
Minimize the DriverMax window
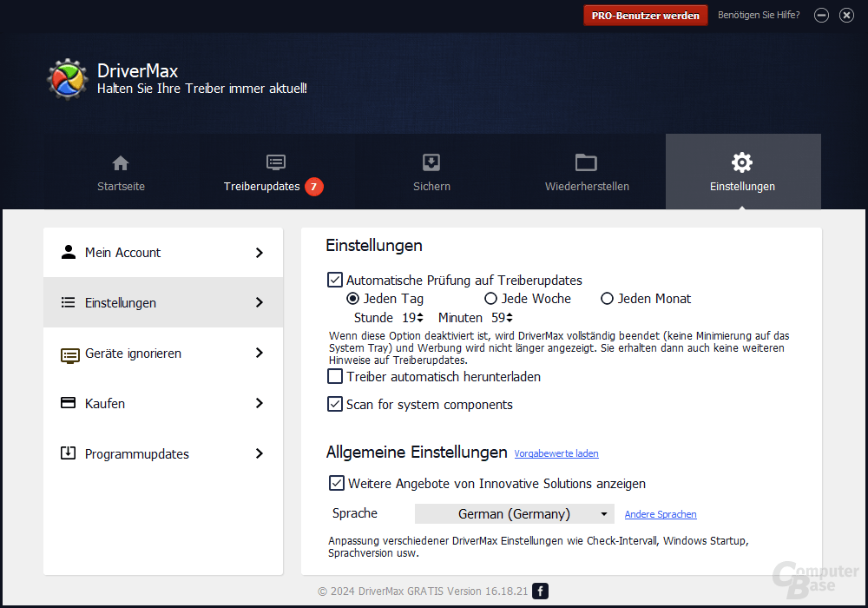pos(821,16)
